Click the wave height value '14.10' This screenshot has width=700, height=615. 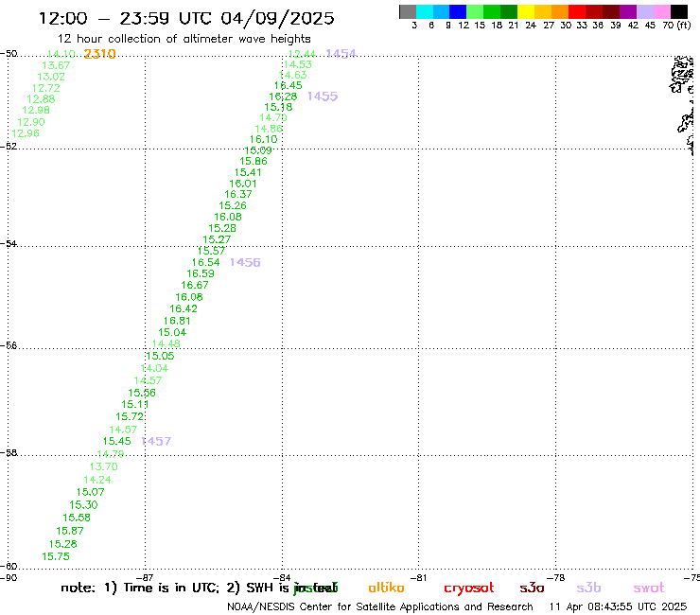[61, 54]
